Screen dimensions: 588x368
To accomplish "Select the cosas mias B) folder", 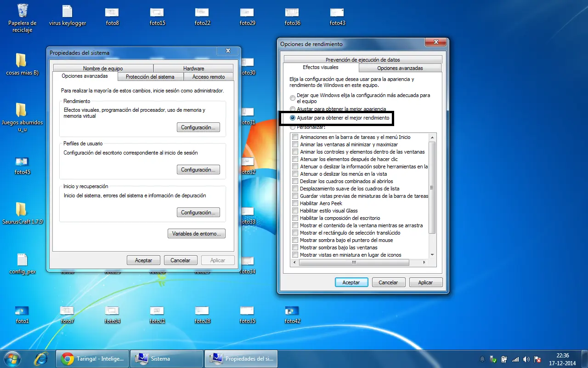I will 22,64.
